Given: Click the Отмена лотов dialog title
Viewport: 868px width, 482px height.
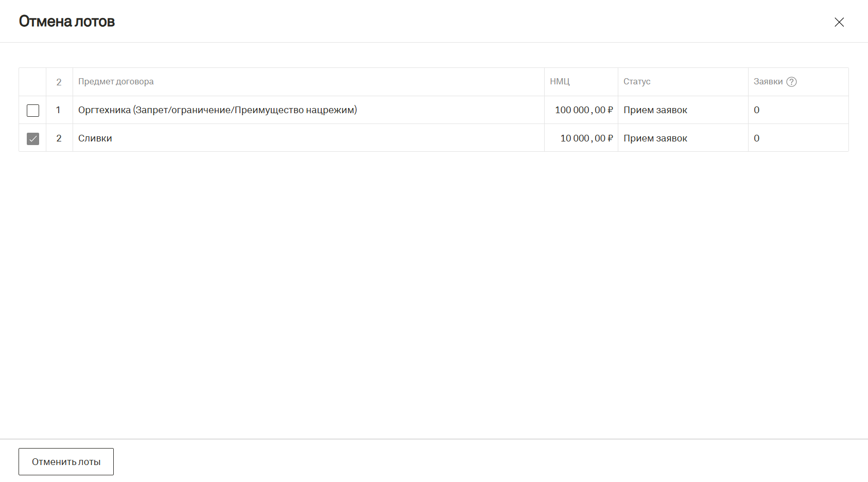Looking at the screenshot, I should click(x=67, y=22).
